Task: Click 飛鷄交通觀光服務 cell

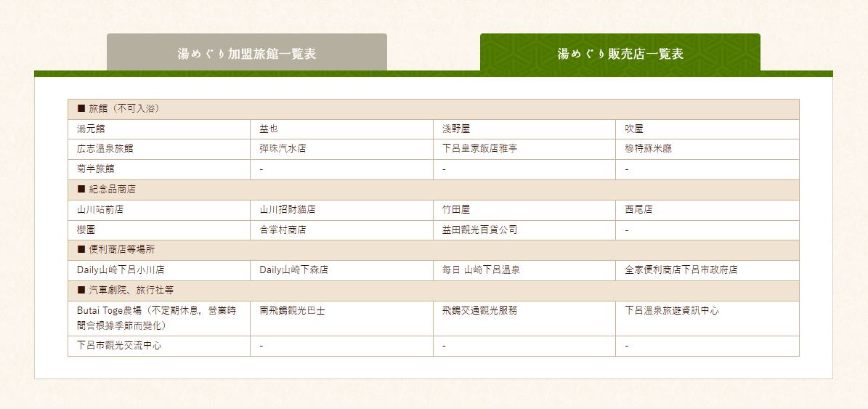Action: [x=524, y=318]
